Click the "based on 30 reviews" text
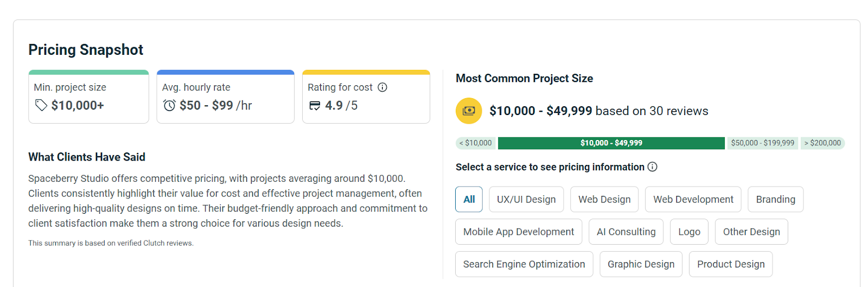This screenshot has height=287, width=868. point(652,111)
